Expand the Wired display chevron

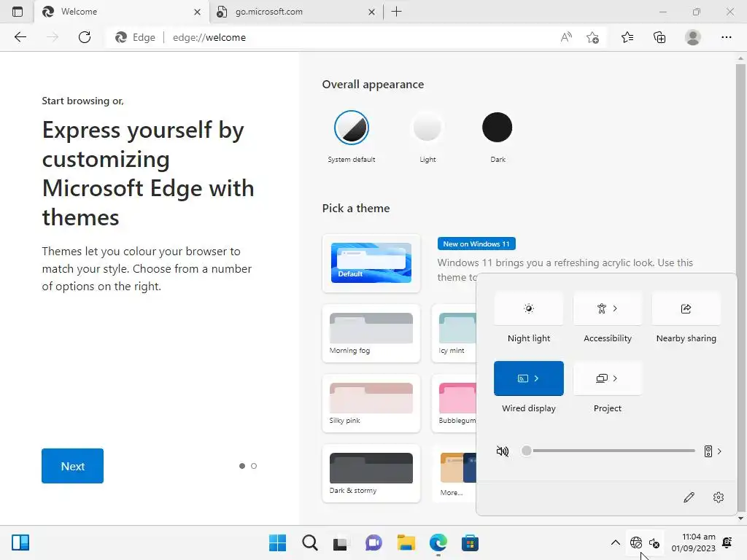[536, 378]
